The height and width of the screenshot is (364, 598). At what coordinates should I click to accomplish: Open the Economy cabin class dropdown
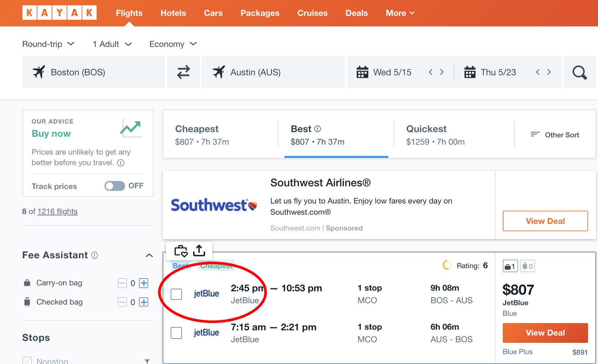[x=173, y=44]
